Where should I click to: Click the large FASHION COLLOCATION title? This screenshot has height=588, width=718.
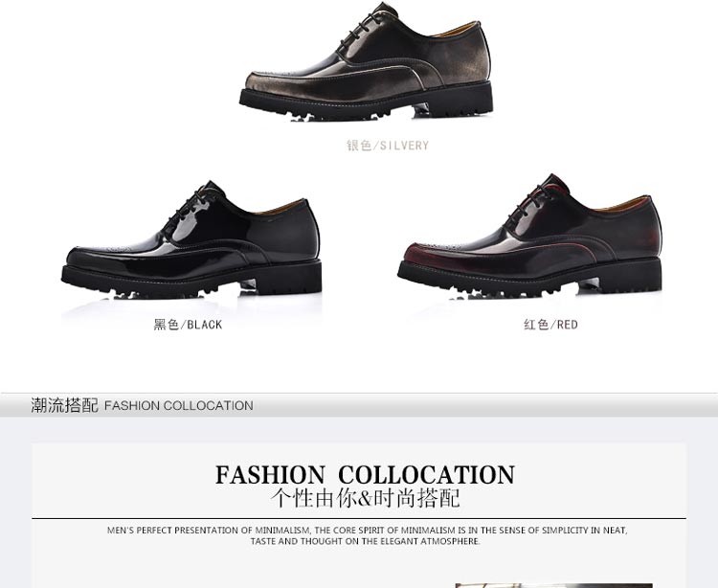365,475
